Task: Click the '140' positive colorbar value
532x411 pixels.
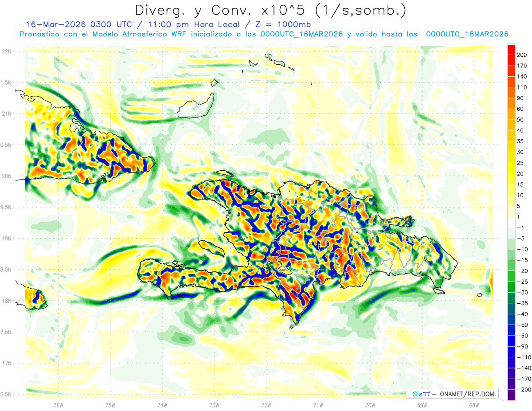Action: 522,76
